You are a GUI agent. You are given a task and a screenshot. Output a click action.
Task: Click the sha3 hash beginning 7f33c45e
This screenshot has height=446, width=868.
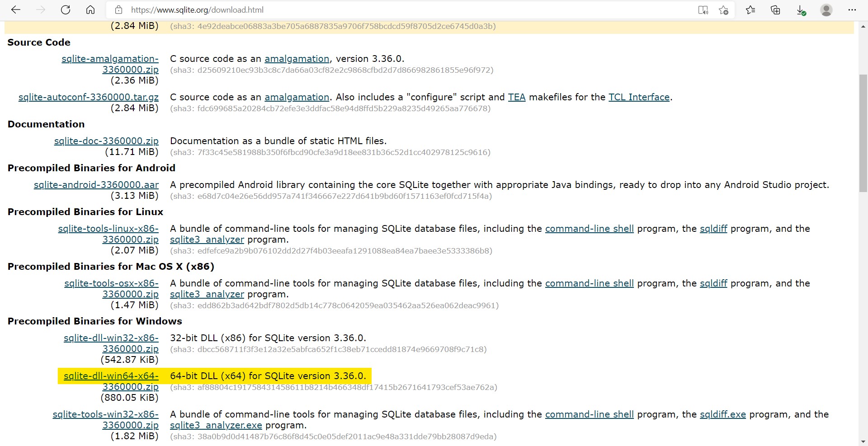click(330, 152)
